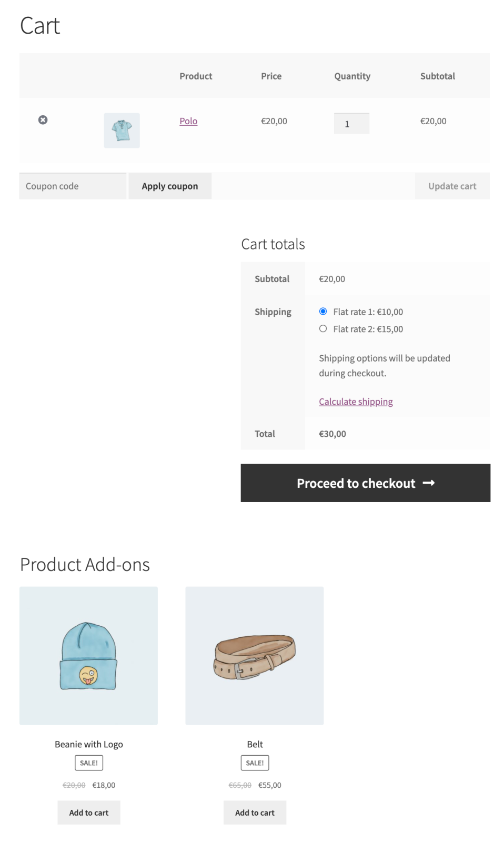Select the Flat rate 2 shipping option
The width and height of the screenshot is (504, 841).
[322, 328]
